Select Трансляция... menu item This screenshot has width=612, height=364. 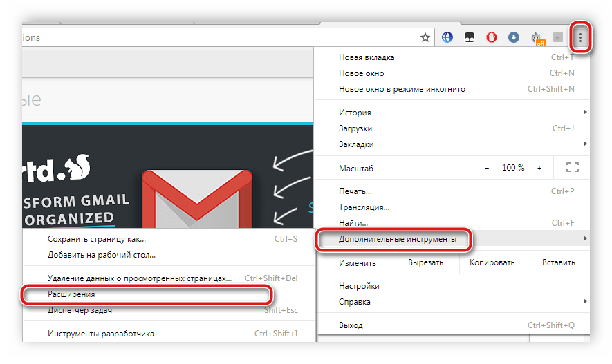[x=453, y=207]
